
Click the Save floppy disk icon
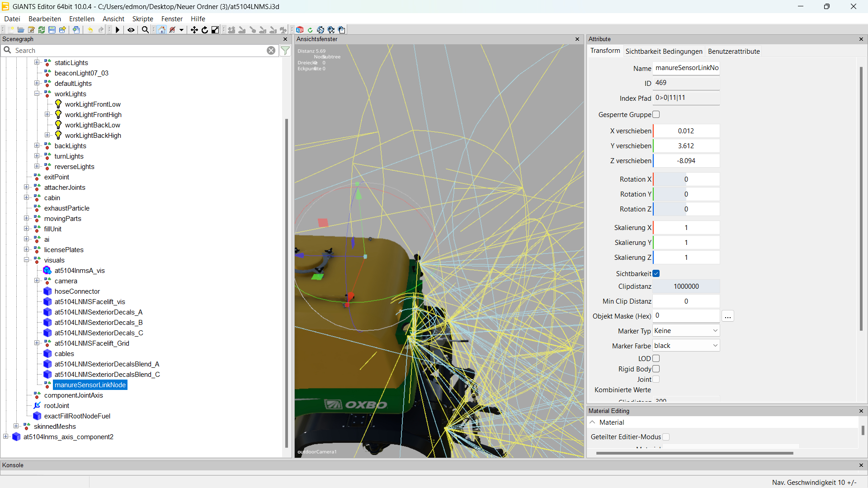click(52, 30)
